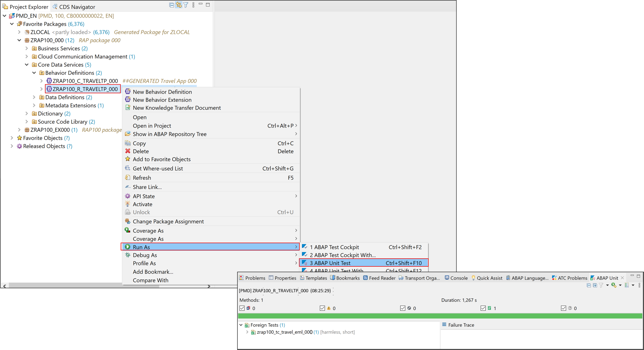Open the Run As submenu
644x350 pixels.
click(x=210, y=247)
